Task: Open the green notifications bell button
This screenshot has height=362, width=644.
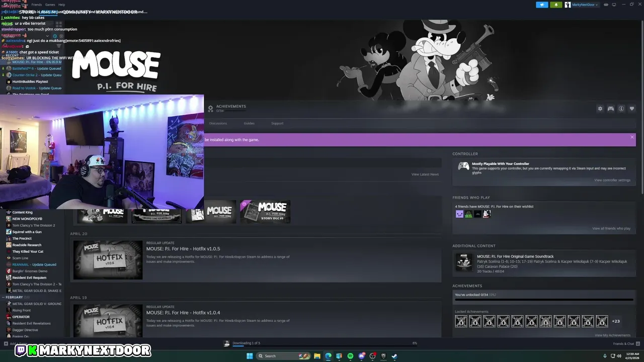Action: [x=555, y=5]
